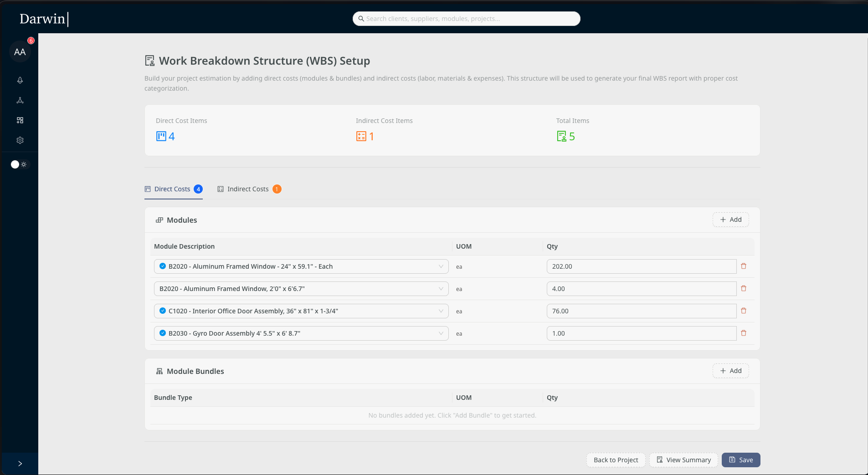Click the search magnifier icon
Image resolution: width=868 pixels, height=475 pixels.
click(360, 19)
